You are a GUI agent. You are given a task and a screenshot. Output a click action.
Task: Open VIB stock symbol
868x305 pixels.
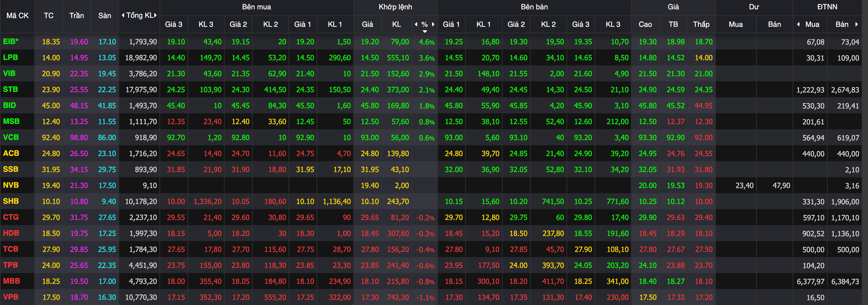click(x=9, y=73)
